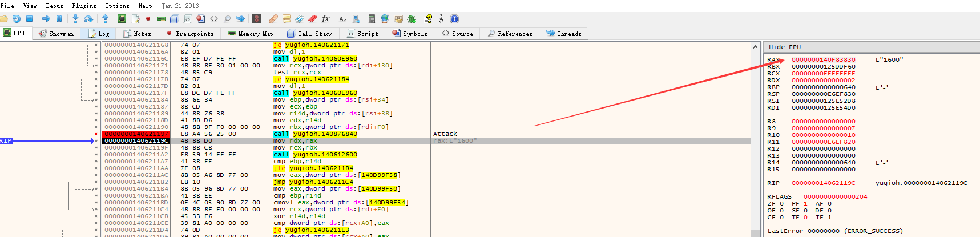The image size is (980, 237).
Task: Click the memory map toolbar icon
Action: [x=161, y=19]
